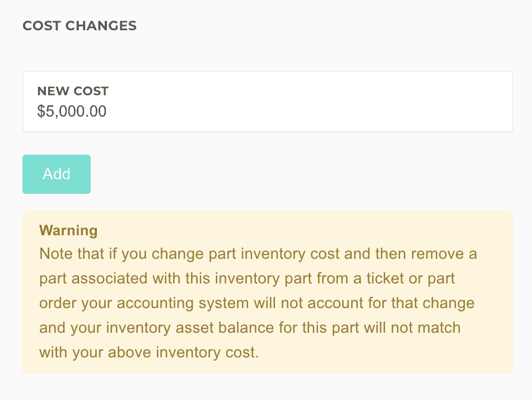Click the line starting 'order your accounting system'
Screen dimensions: 532x400
click(256, 304)
